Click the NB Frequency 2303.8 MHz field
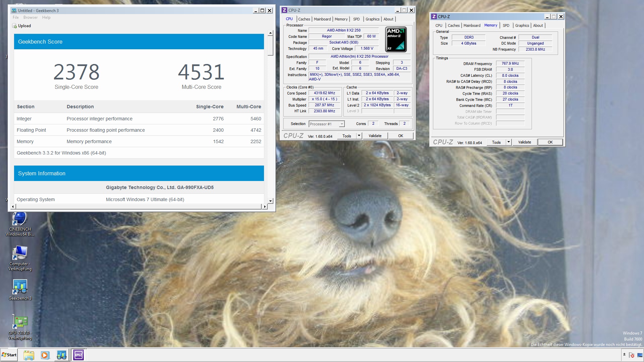Screen dimensions: 644x362 point(535,49)
